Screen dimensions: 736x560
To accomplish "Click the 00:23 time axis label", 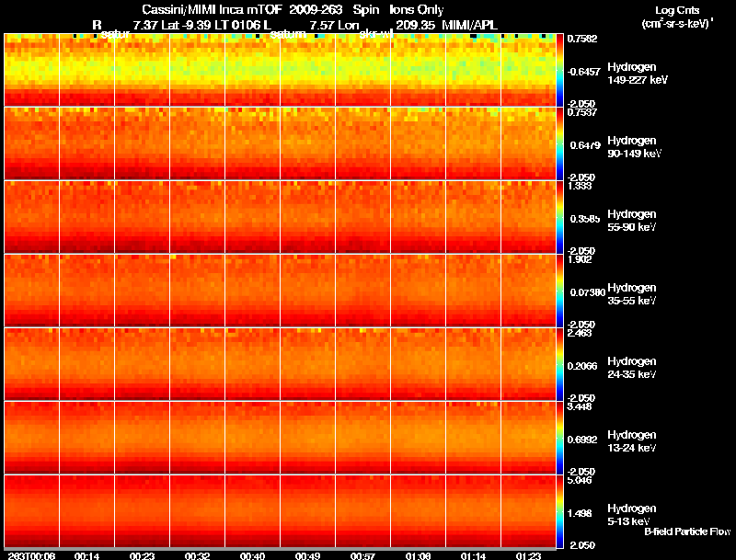I will (143, 555).
